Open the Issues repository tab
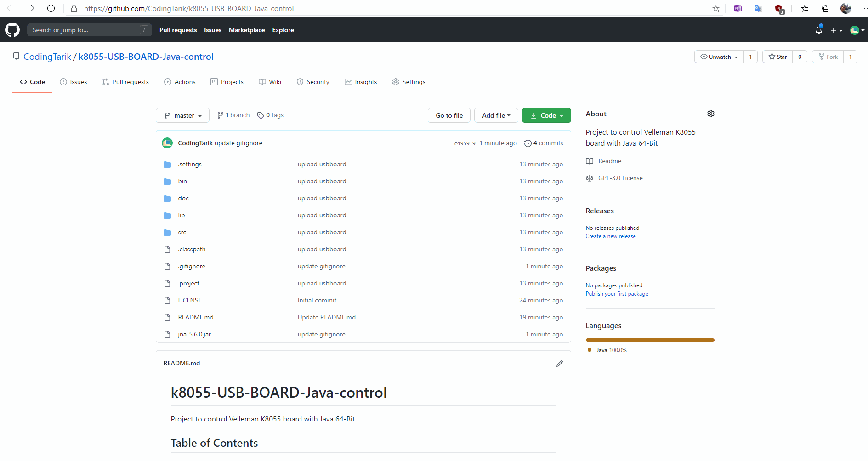Viewport: 868px width, 461px height. 74,82
